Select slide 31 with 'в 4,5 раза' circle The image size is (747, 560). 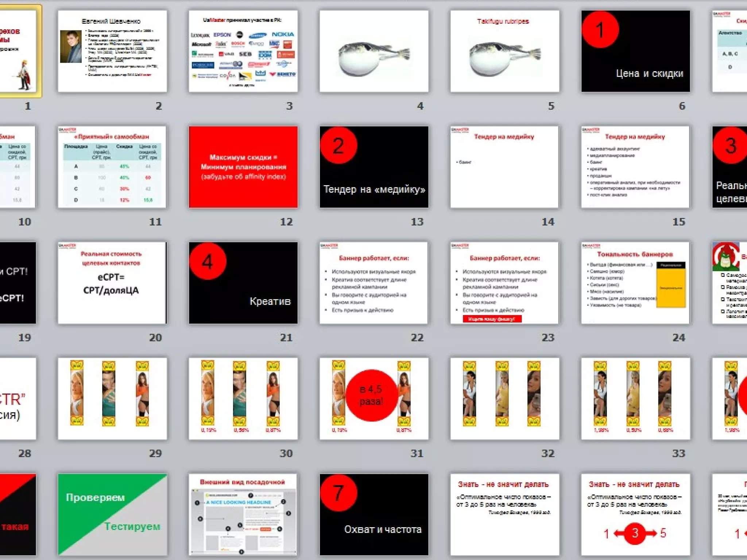(374, 398)
